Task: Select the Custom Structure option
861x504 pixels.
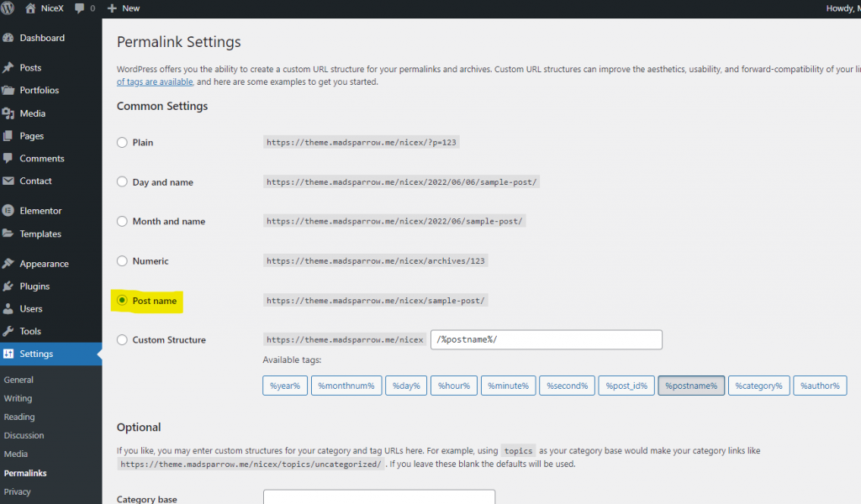Action: (x=122, y=339)
